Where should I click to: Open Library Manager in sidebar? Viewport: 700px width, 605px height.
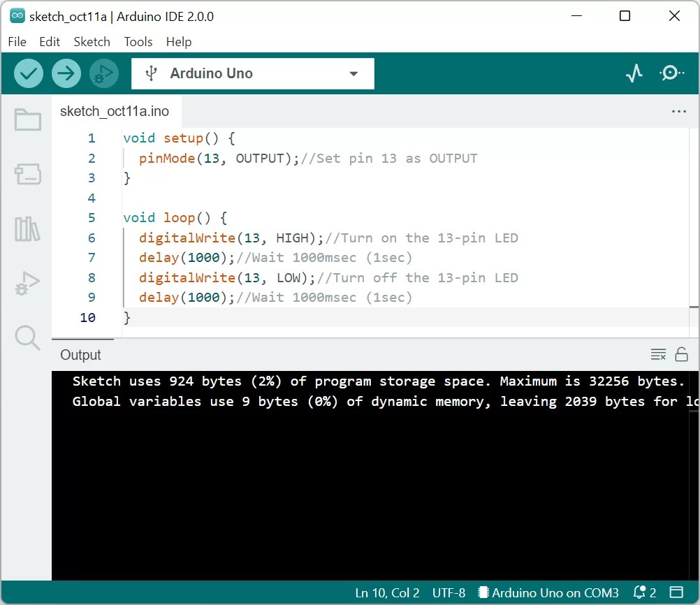pos(28,228)
